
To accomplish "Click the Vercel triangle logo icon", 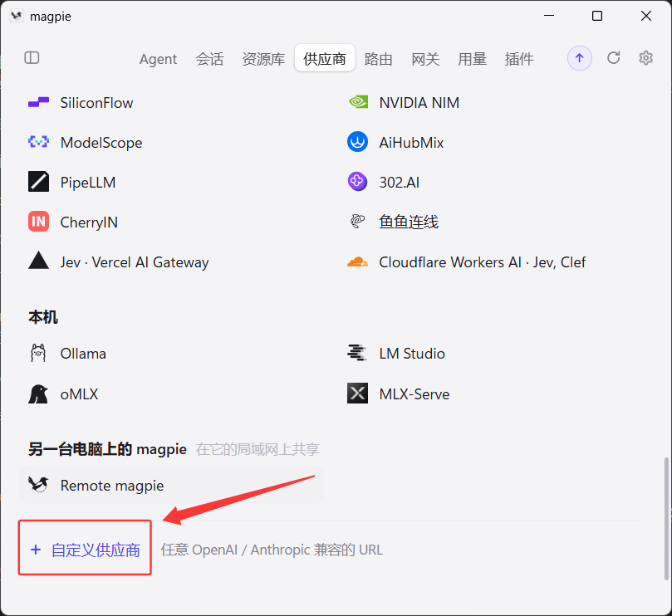I will [38, 261].
